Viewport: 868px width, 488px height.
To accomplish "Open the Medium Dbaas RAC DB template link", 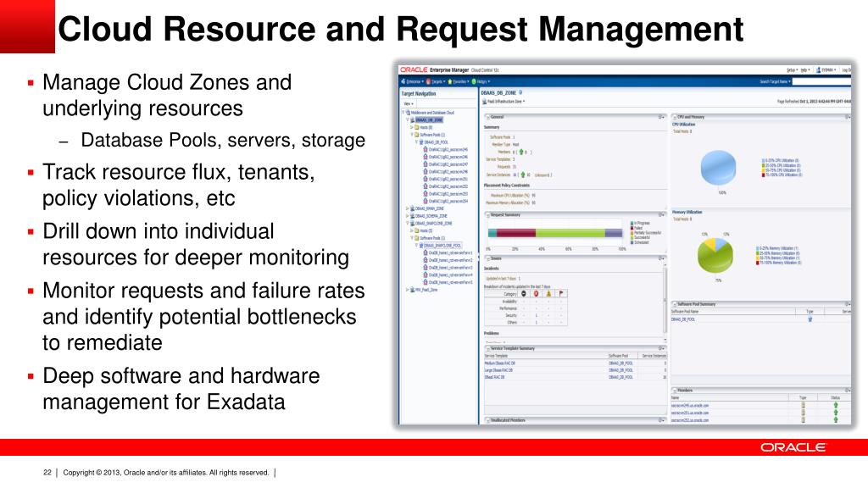I will [500, 363].
